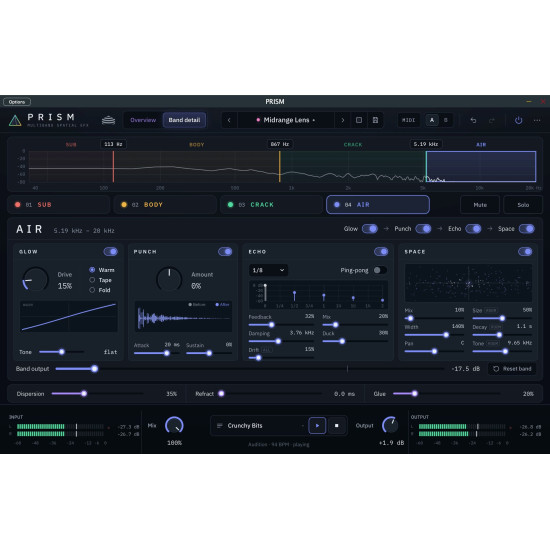Click the Space stereo field display
The height and width of the screenshot is (550, 550).
(x=468, y=283)
